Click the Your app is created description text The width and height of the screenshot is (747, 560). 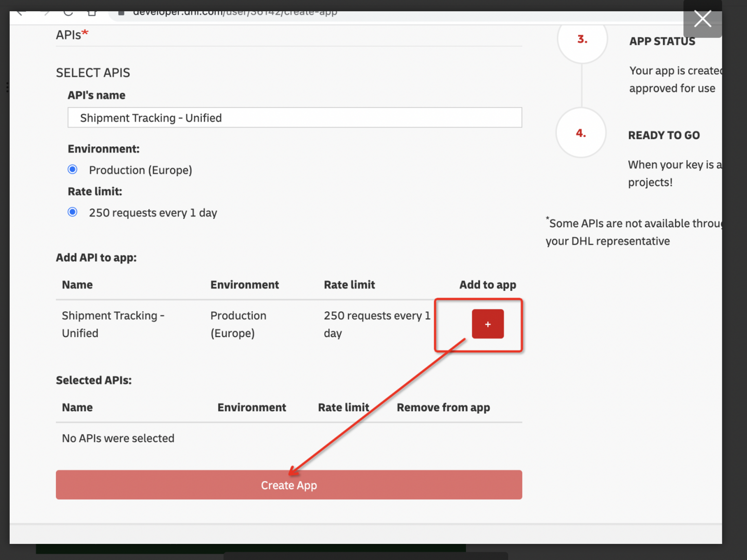pyautogui.click(x=676, y=79)
